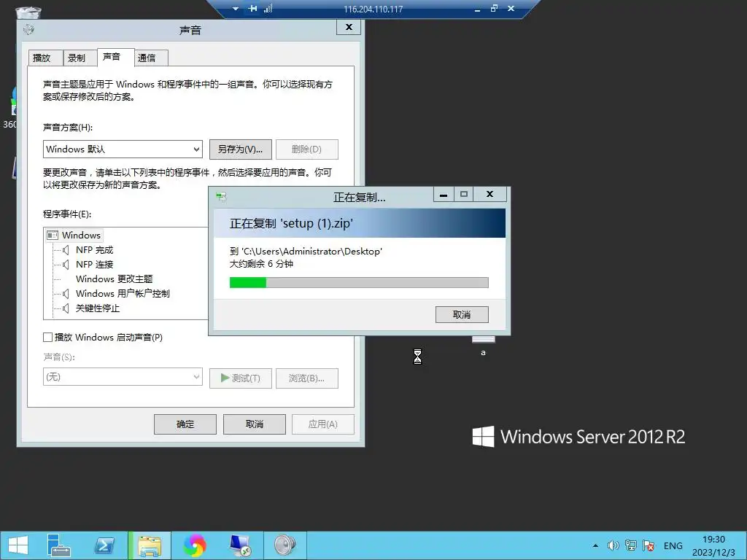
Task: Click the copy dialog title bar icon
Action: [221, 197]
